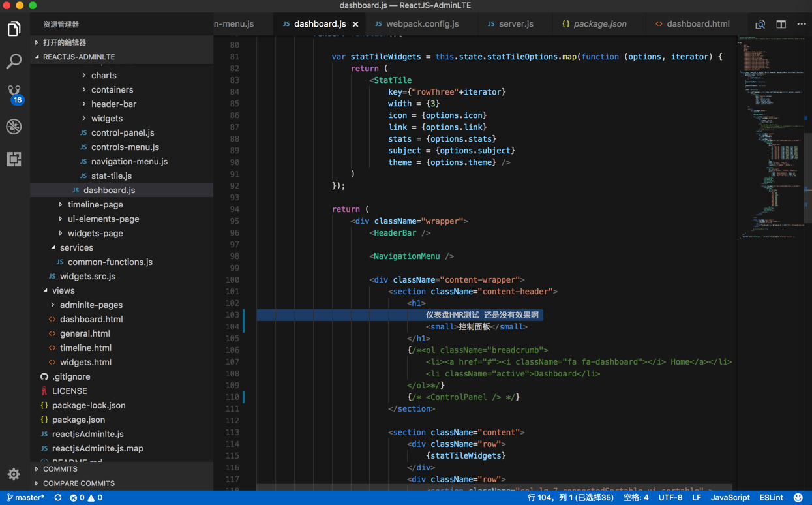
Task: Open the Search view icon
Action: (x=14, y=61)
